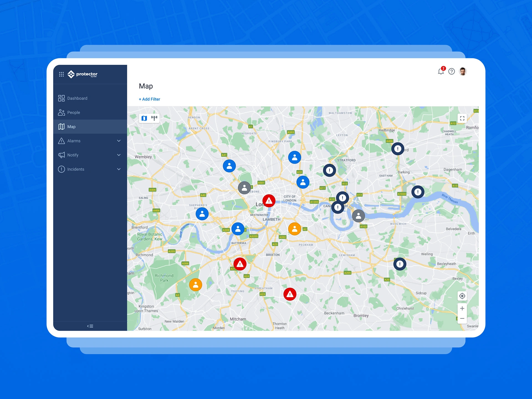Open the app grid launcher icon
This screenshot has height=399, width=532.
[62, 74]
